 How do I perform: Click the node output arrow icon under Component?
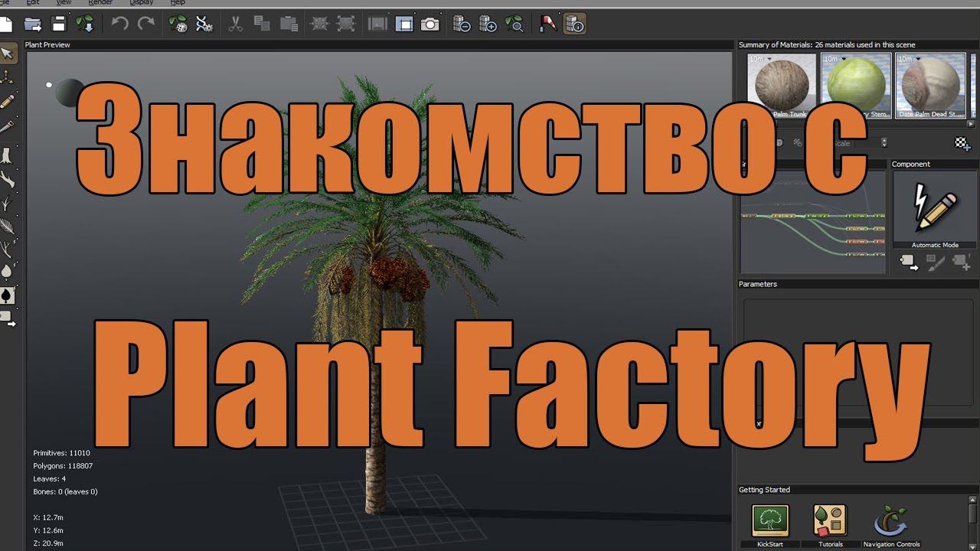909,262
